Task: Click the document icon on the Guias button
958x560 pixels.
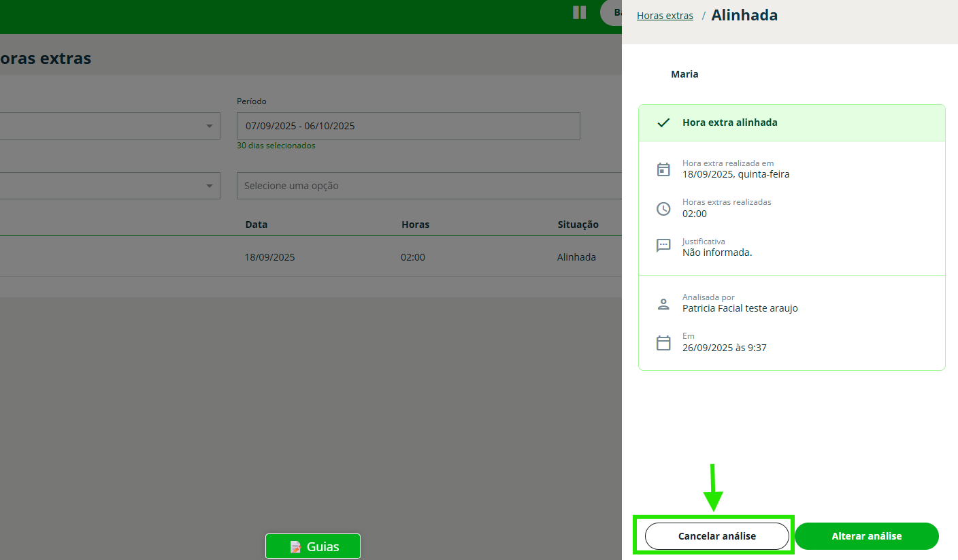Action: click(x=295, y=547)
